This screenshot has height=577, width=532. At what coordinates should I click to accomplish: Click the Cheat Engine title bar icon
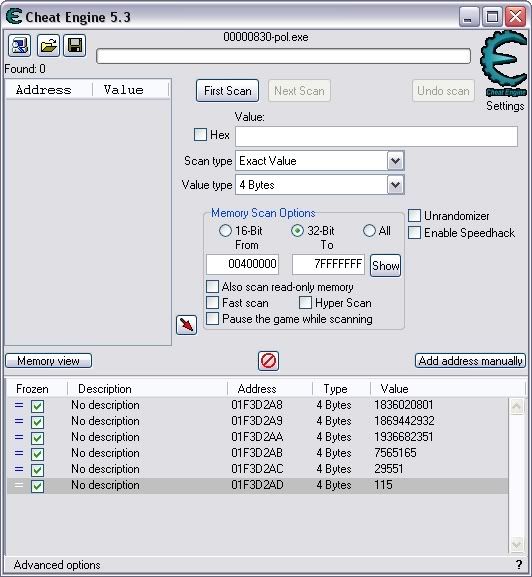click(x=14, y=17)
